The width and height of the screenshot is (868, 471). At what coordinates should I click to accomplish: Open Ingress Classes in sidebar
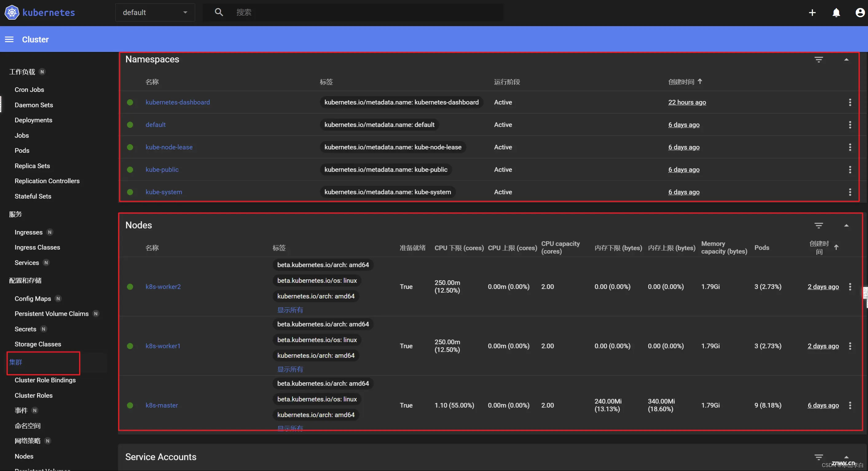coord(37,247)
